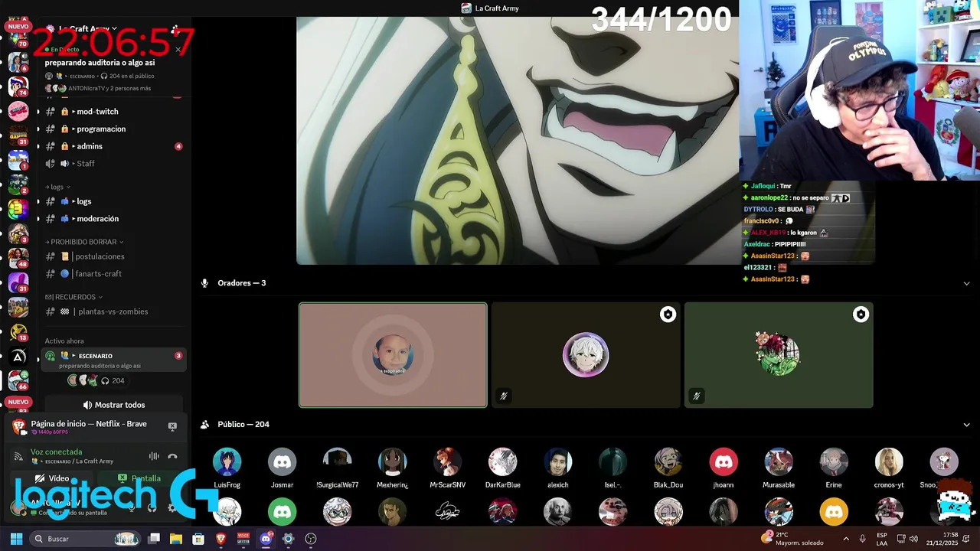Image resolution: width=980 pixels, height=551 pixels.
Task: Open the La Craft Army server dropdown
Action: [88, 28]
